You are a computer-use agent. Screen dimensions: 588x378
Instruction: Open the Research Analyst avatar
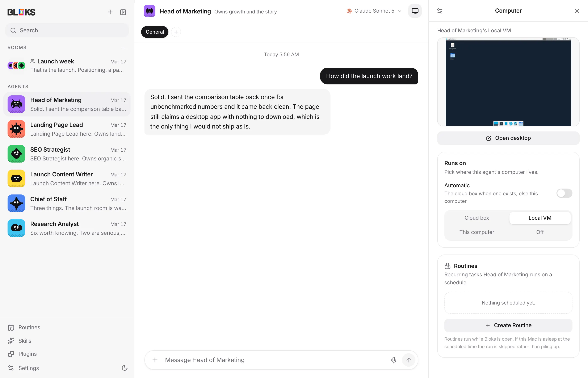pos(16,228)
